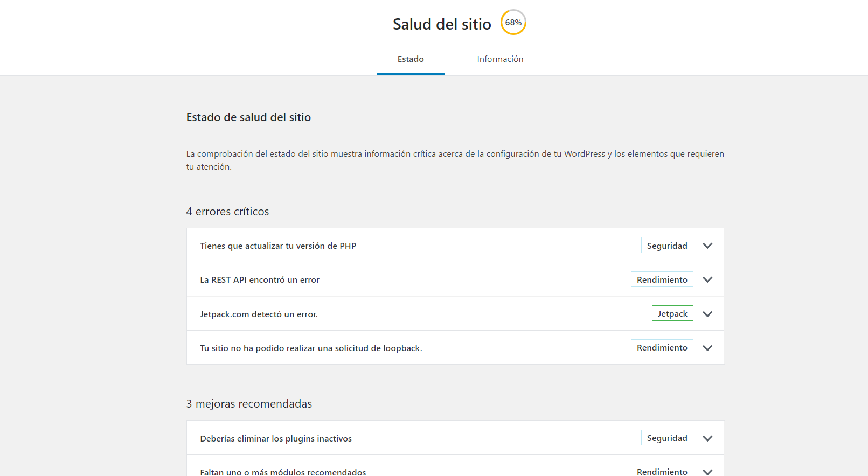Click the Rendimiento badge on loopback row
The image size is (868, 476).
click(x=662, y=348)
